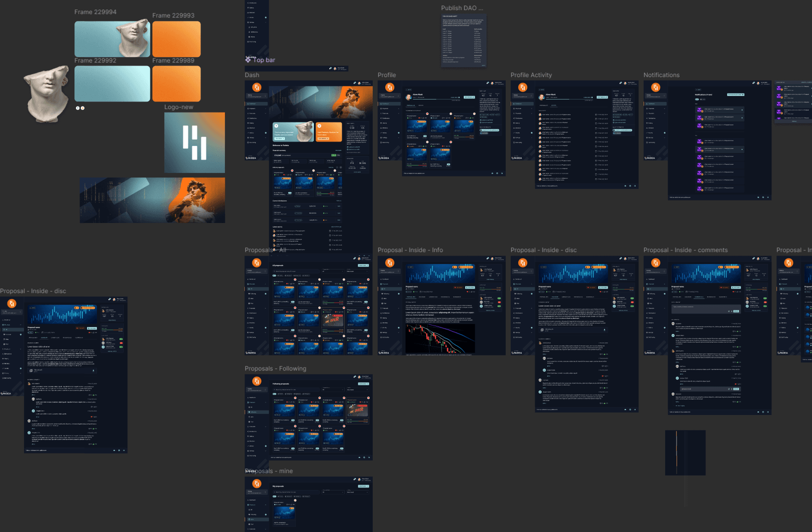Expand the Proposals item in the sidebar
Screen dimensions: 812x532
point(265,108)
